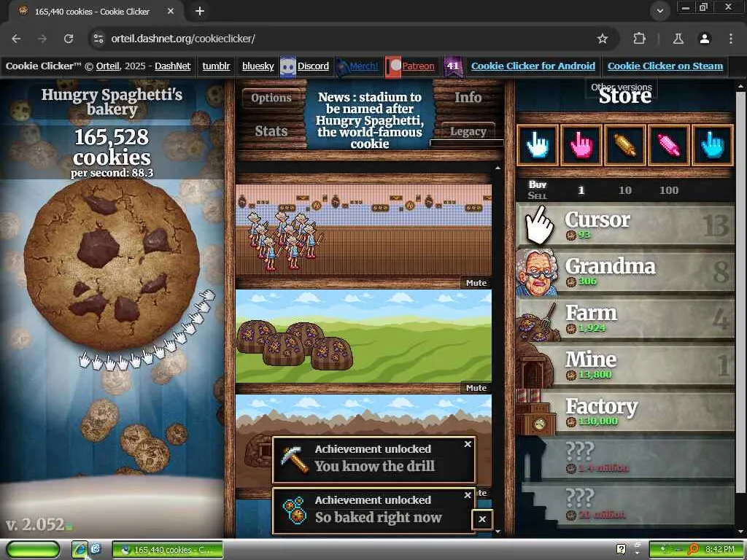This screenshot has height=560, width=747.
Task: Set purchase amount to 1
Action: [x=581, y=190]
